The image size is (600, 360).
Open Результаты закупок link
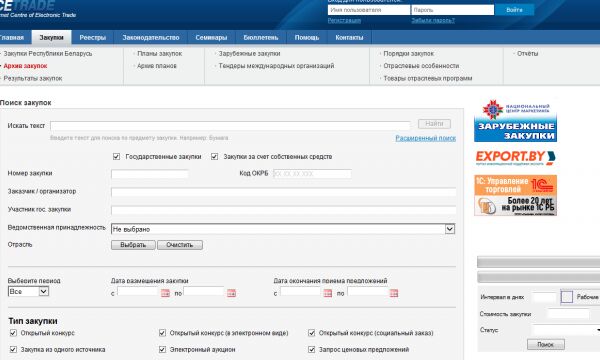[x=33, y=78]
